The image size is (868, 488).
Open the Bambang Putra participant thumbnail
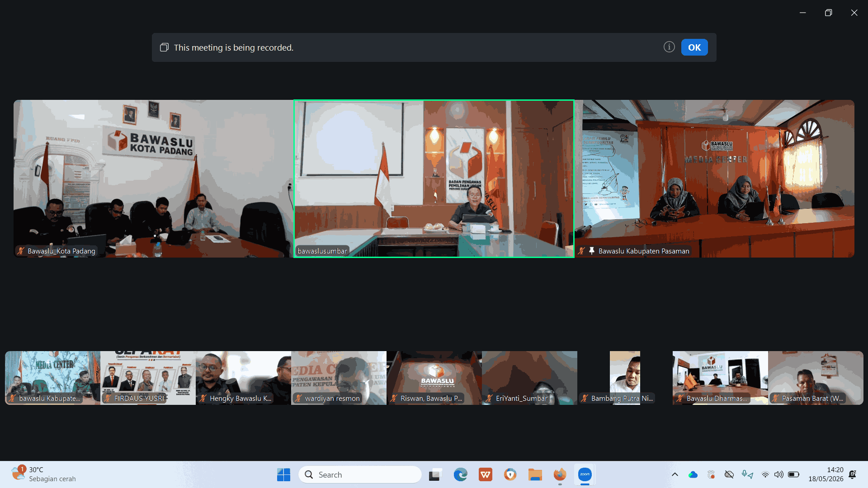[x=625, y=378]
